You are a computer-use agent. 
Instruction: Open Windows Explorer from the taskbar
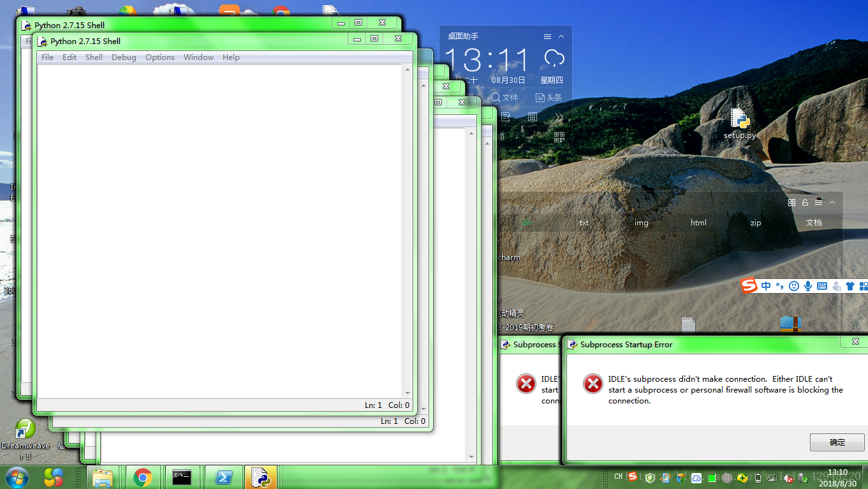tap(103, 477)
